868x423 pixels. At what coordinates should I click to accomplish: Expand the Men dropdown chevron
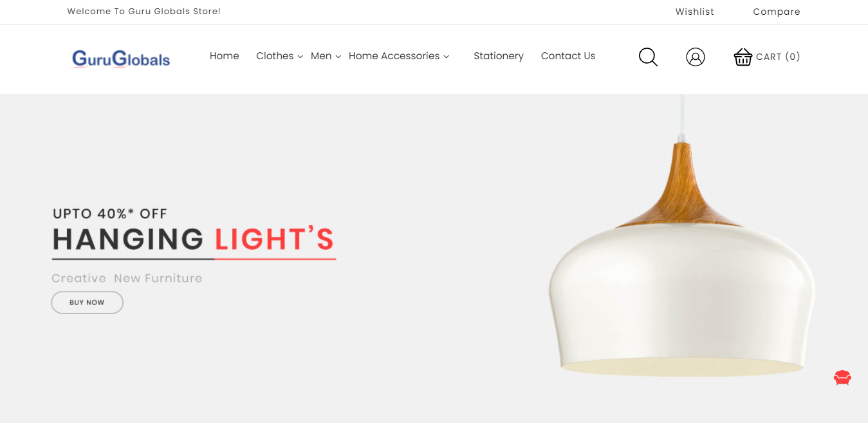(338, 57)
